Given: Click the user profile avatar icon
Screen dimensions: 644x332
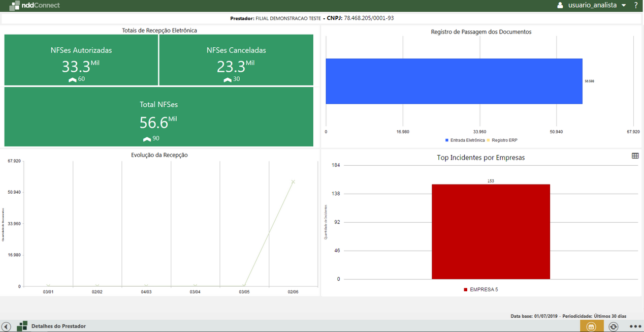Looking at the screenshot, I should tap(560, 5).
